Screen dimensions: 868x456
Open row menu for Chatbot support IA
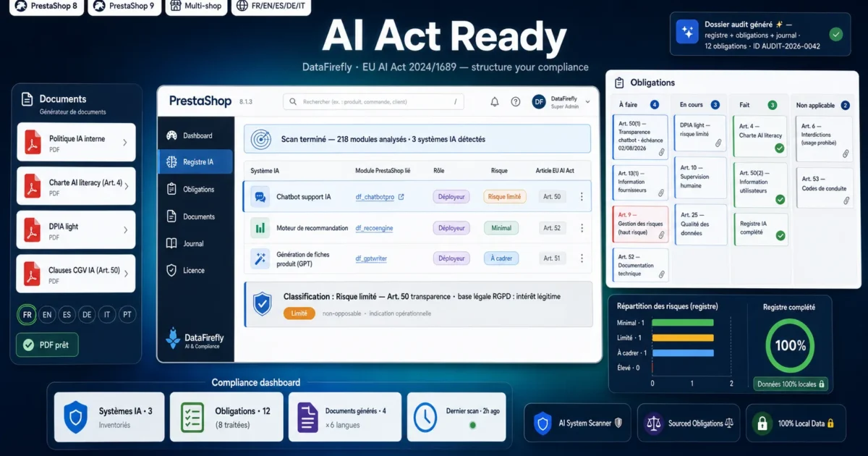(582, 197)
